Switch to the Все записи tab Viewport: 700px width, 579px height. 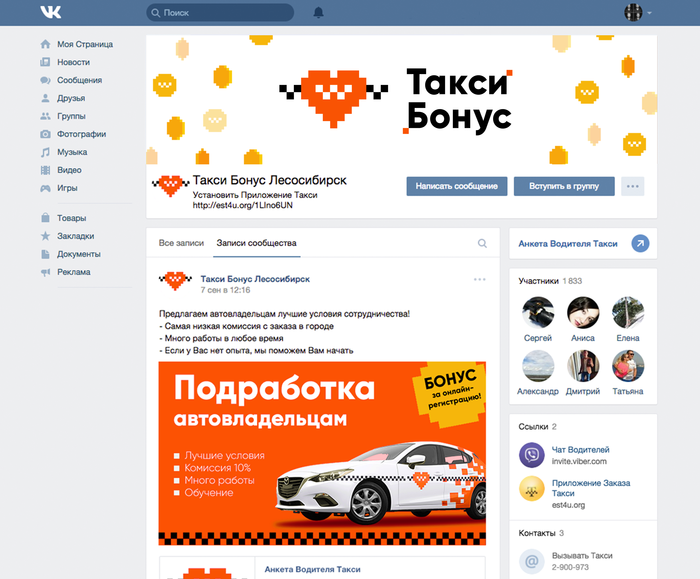point(181,243)
